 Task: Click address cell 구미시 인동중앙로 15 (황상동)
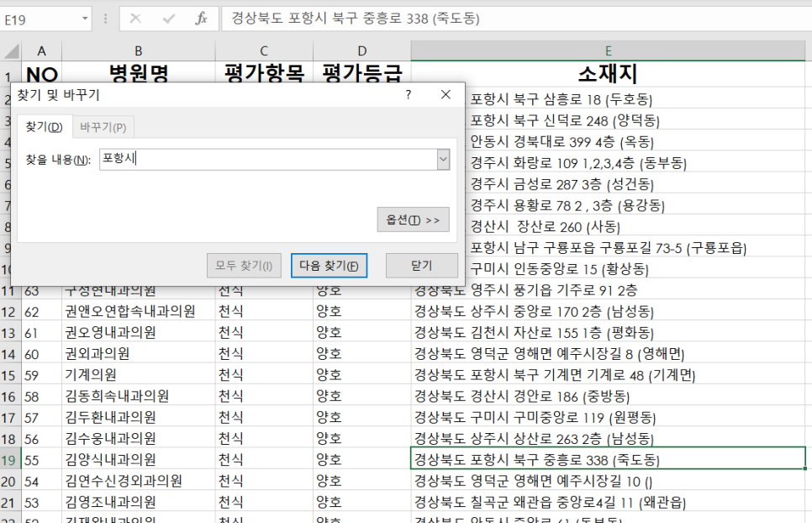pyautogui.click(x=635, y=269)
